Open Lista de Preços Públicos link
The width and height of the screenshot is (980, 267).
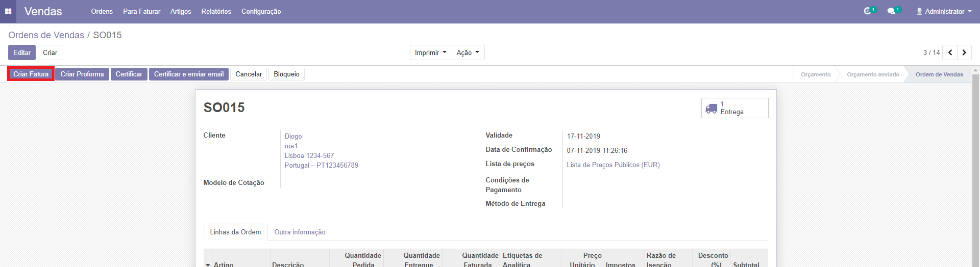[x=613, y=165]
